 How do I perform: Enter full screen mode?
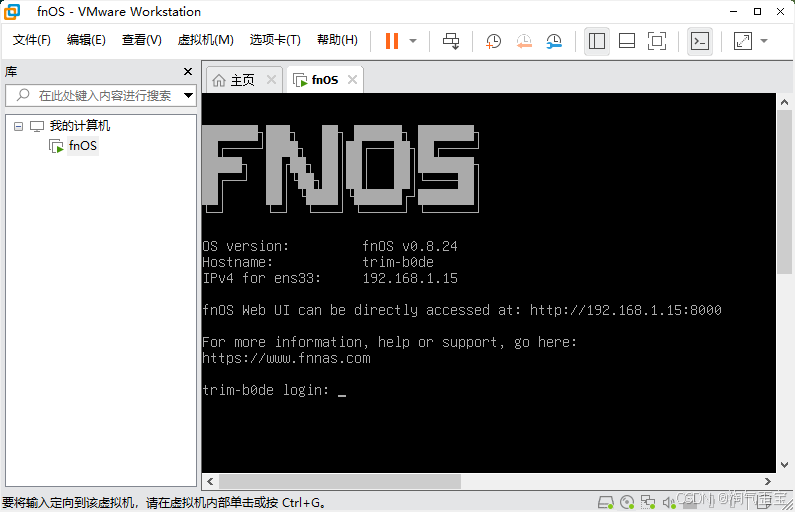(657, 41)
